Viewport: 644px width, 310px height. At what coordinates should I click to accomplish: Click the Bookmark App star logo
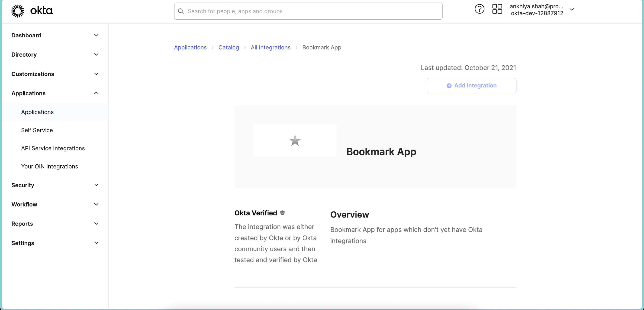pyautogui.click(x=295, y=140)
